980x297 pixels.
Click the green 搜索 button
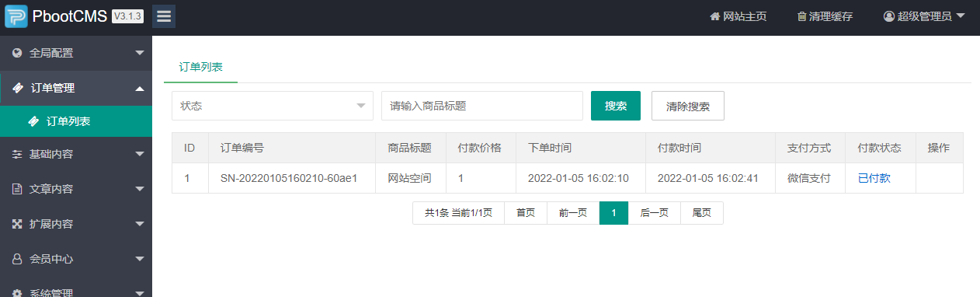pos(616,106)
